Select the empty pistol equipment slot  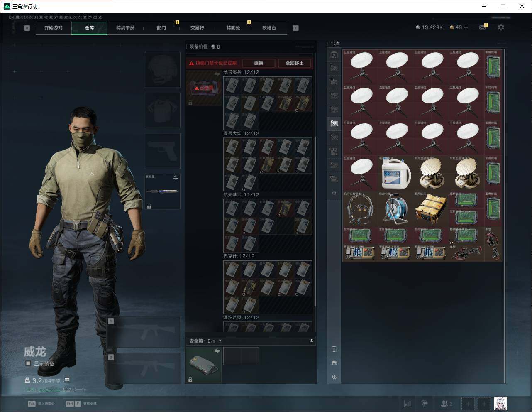[x=162, y=151]
